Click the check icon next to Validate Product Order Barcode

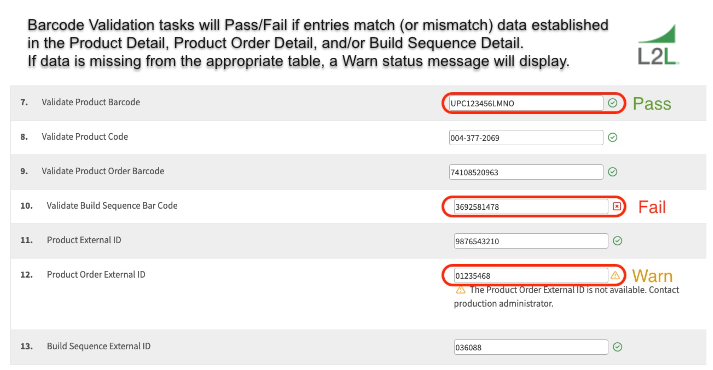(613, 172)
